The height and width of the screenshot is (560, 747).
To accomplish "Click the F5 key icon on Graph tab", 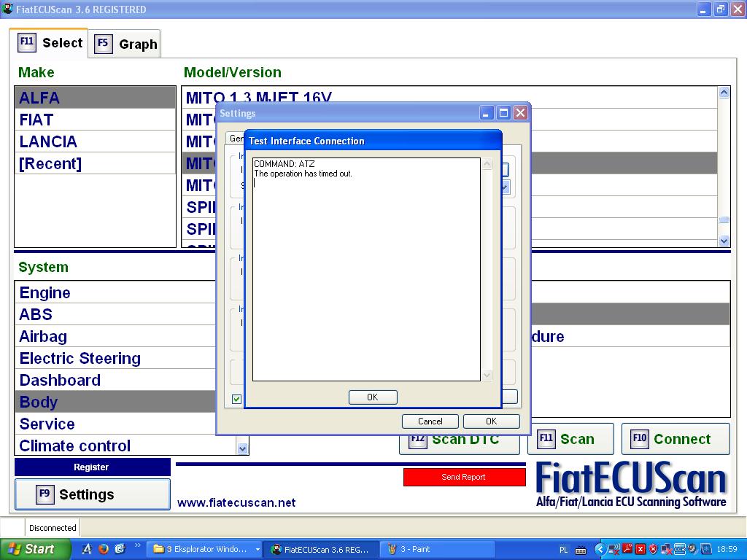I will tap(104, 43).
